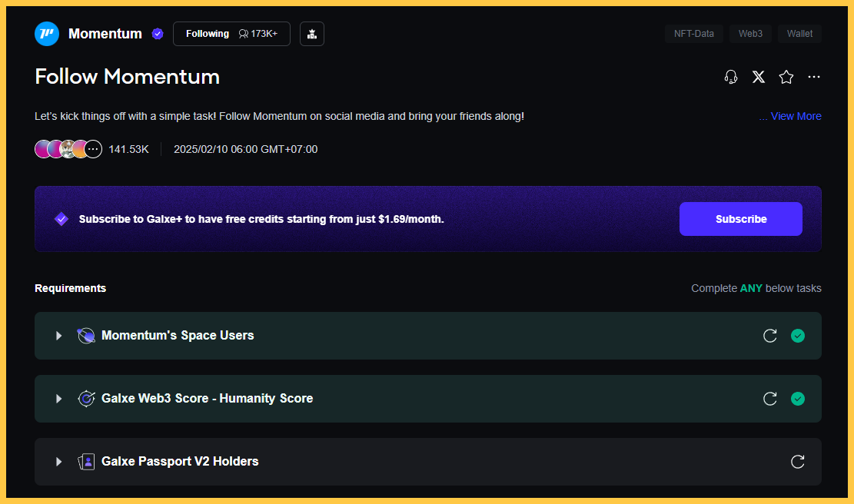Open the support headset icon
The height and width of the screenshot is (504, 854).
731,77
